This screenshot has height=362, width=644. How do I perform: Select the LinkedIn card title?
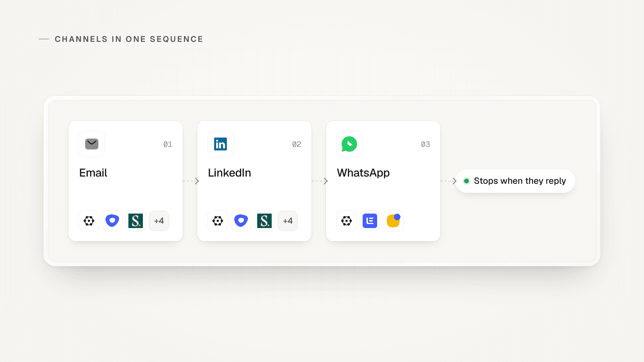point(229,173)
